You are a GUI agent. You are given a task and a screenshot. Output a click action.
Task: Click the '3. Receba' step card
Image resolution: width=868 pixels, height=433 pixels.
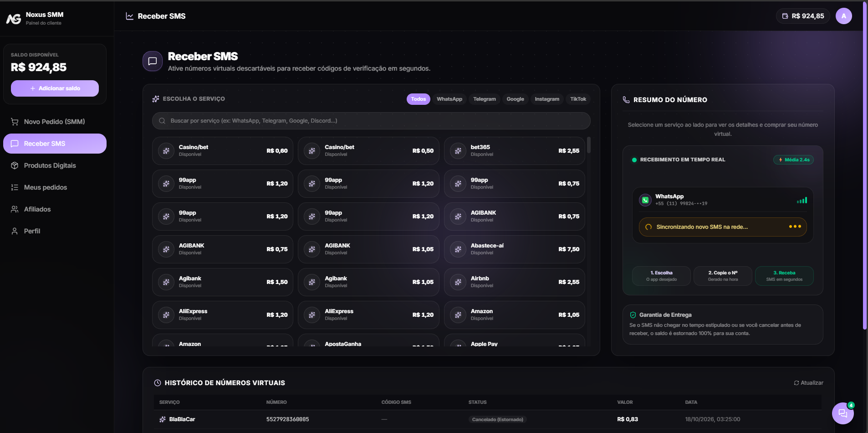[x=784, y=276]
